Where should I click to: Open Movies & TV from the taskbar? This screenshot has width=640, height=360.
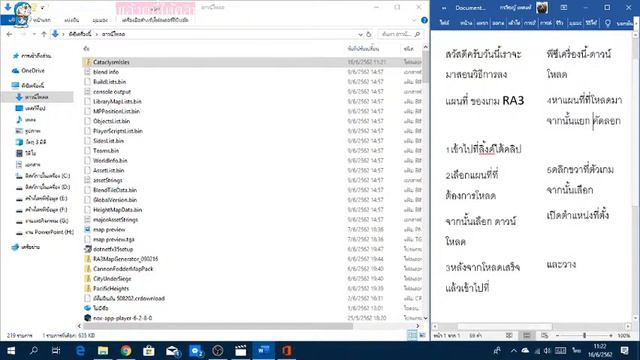241,351
